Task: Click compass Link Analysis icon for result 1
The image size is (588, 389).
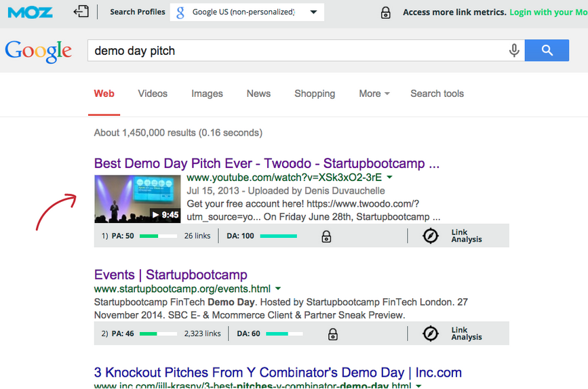Action: [431, 236]
